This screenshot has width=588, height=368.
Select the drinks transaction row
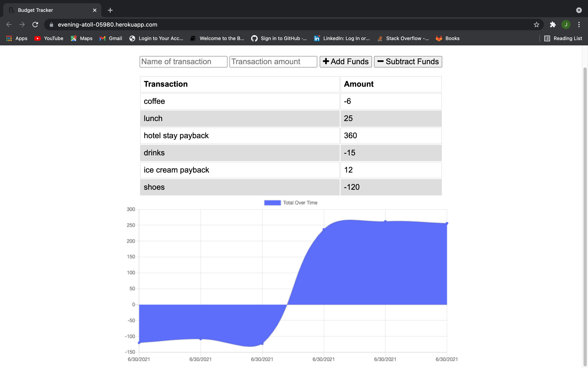291,153
